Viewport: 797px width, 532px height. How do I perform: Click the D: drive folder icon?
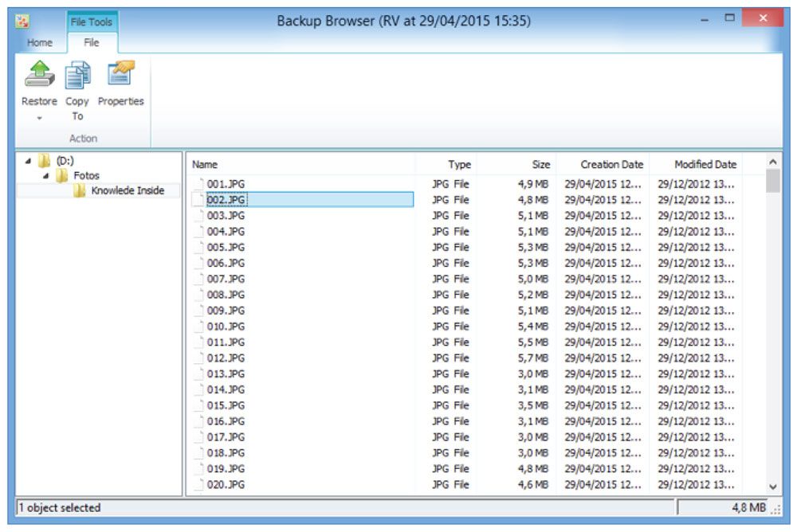[x=45, y=161]
